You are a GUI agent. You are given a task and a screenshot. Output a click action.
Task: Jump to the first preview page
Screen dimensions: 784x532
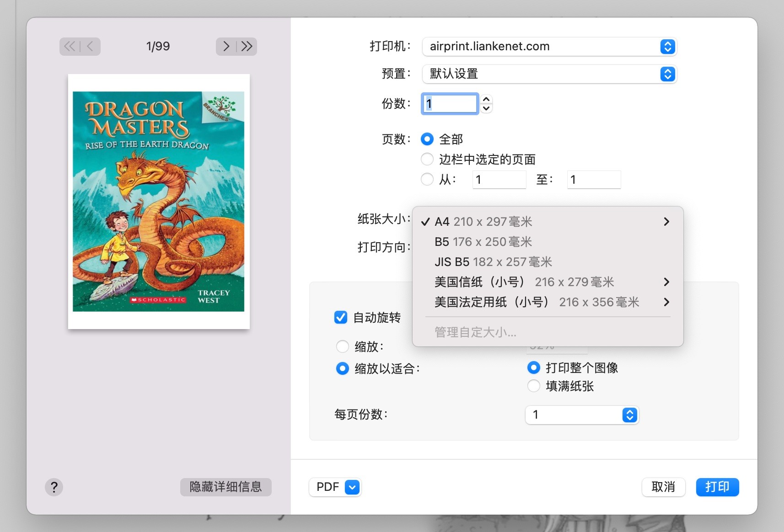(70, 46)
